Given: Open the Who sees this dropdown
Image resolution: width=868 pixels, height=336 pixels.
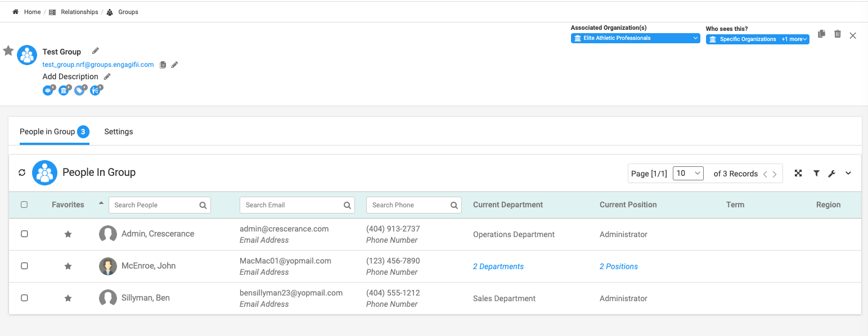Looking at the screenshot, I should (758, 39).
